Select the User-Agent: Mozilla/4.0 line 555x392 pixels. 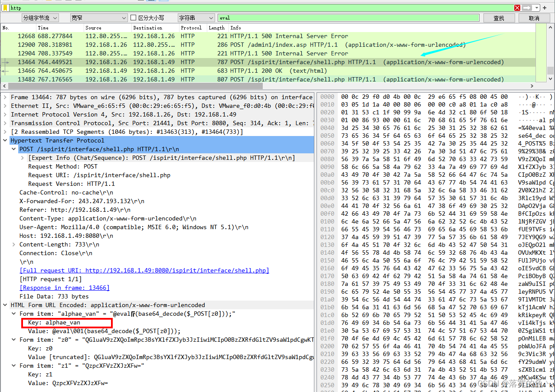click(134, 227)
